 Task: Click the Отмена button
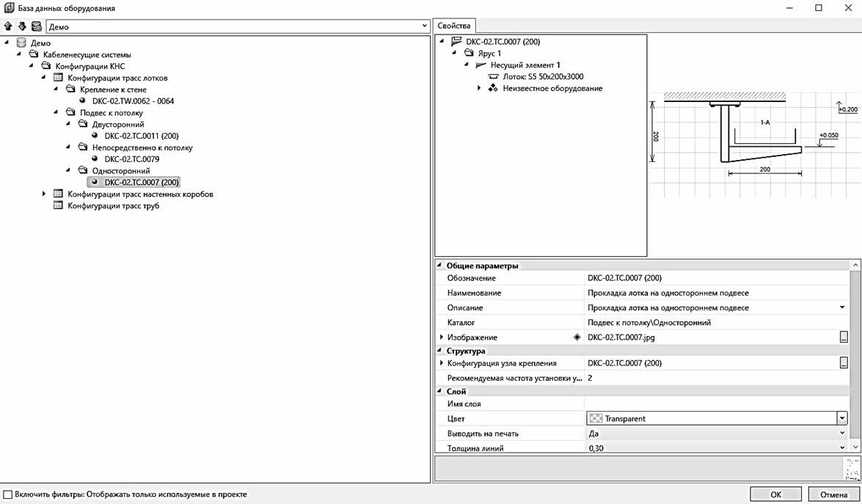(x=833, y=494)
